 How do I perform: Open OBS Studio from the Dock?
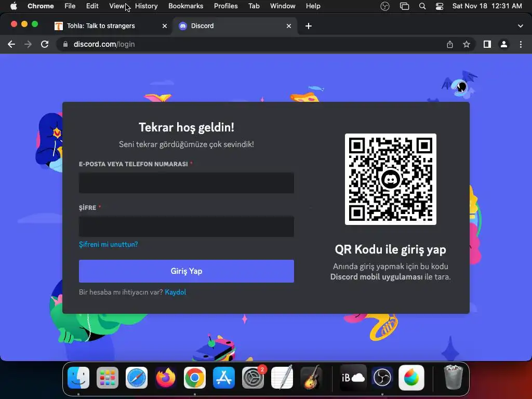382,378
